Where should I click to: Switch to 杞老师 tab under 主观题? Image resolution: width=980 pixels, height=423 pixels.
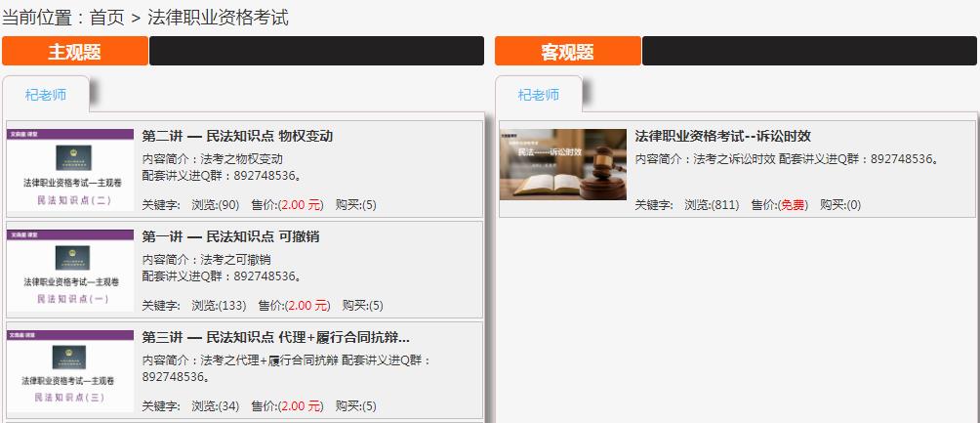click(46, 95)
